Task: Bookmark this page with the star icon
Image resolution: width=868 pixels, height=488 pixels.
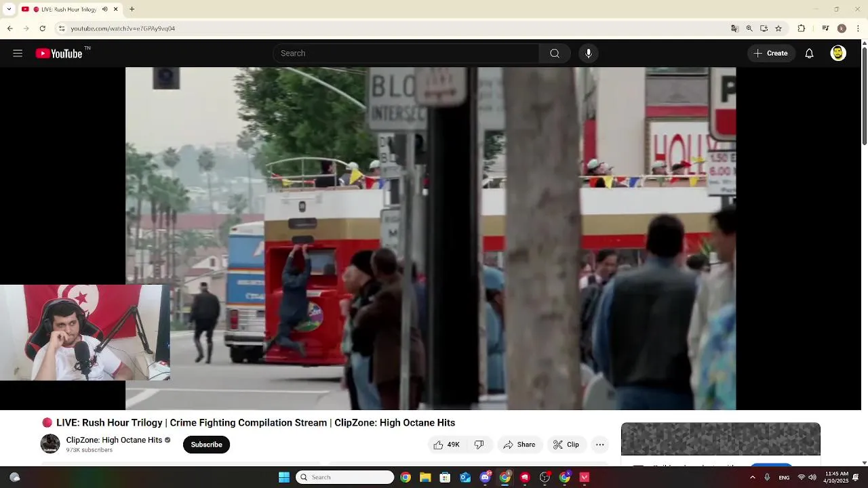Action: (x=778, y=28)
